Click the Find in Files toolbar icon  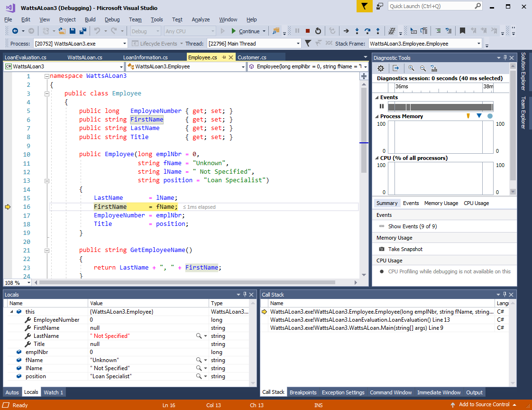pos(276,31)
